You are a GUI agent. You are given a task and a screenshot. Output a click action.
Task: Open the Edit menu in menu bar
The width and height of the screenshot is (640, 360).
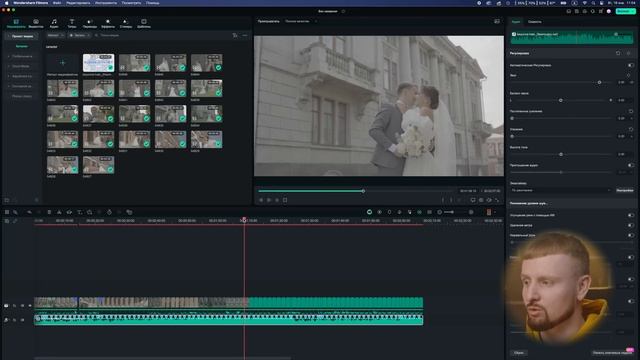click(x=78, y=3)
